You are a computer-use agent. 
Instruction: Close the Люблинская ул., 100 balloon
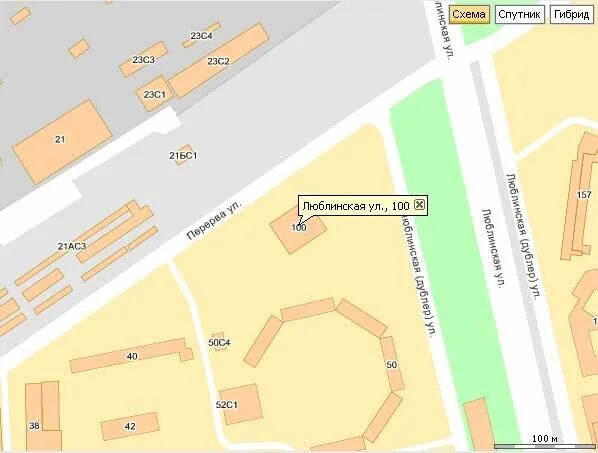pos(419,205)
